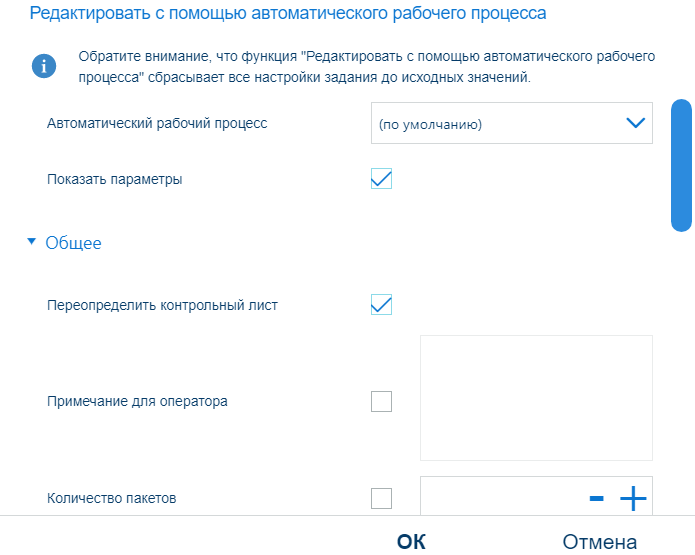This screenshot has width=695, height=555.
Task: Click the Автоматический рабочий процесс field label
Action: tap(157, 124)
